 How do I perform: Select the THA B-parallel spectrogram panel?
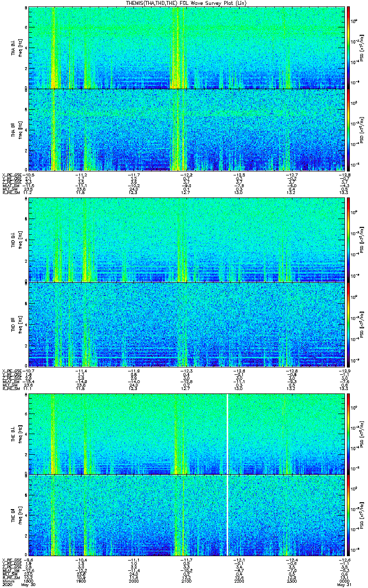click(x=186, y=129)
